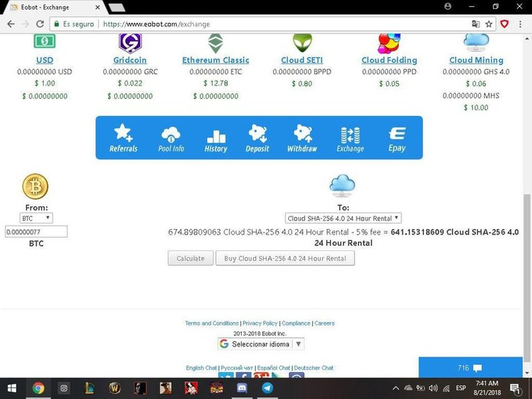
Task: Open the Ethereum Classic link
Action: tap(216, 60)
